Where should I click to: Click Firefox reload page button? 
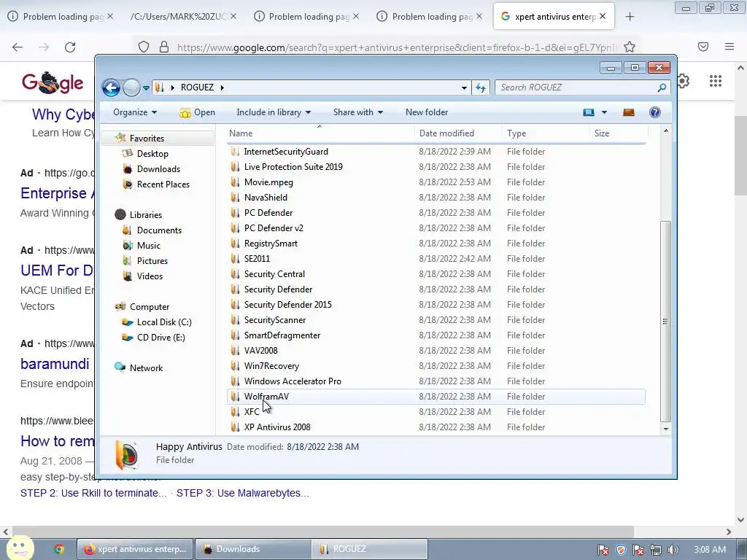(x=70, y=47)
